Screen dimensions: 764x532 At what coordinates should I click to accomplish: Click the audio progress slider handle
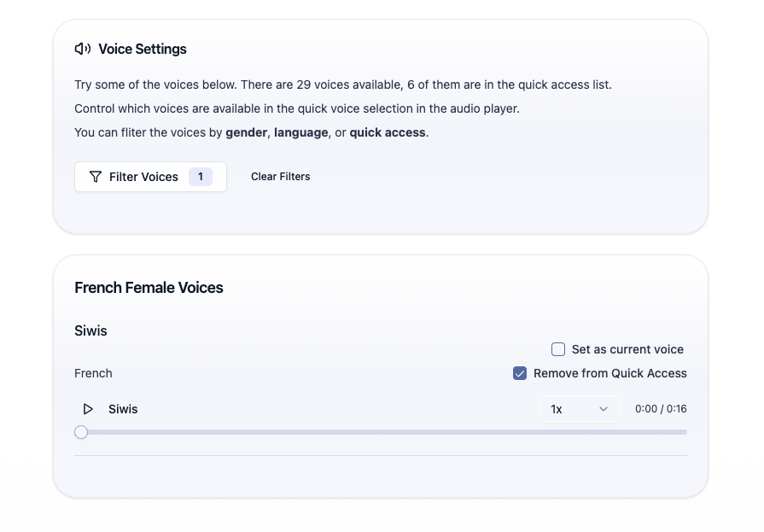tap(81, 432)
